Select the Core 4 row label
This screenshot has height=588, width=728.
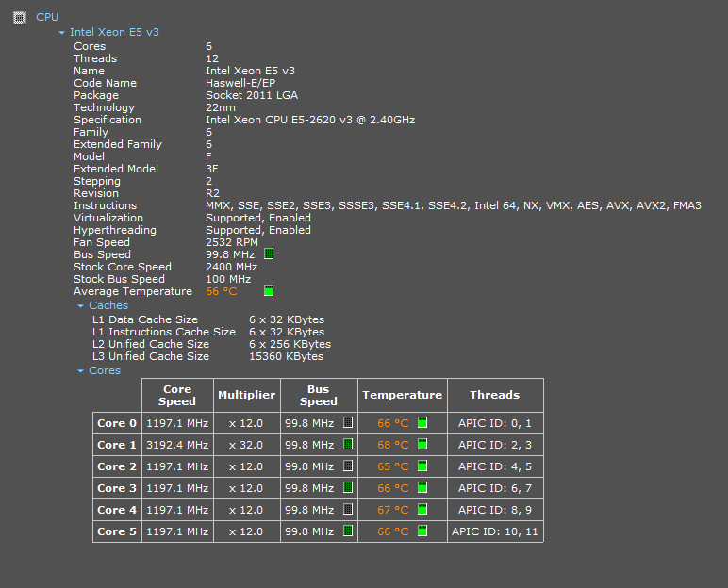[117, 510]
